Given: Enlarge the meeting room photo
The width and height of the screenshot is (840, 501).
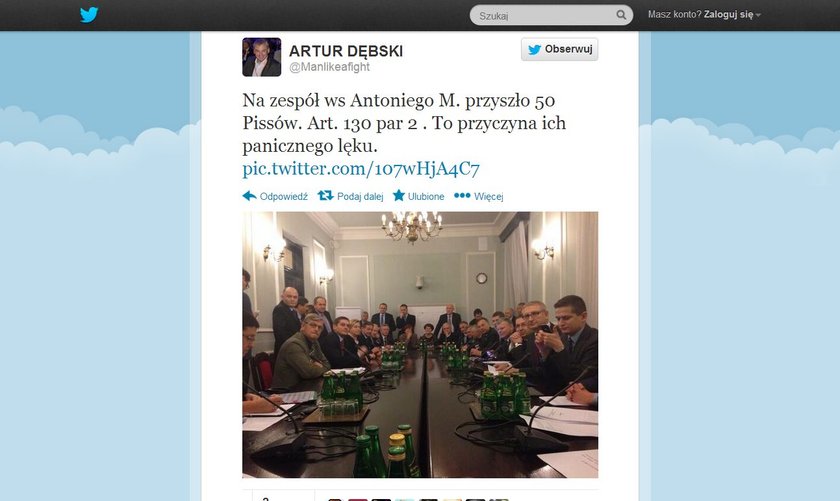Looking at the screenshot, I should tap(420, 345).
